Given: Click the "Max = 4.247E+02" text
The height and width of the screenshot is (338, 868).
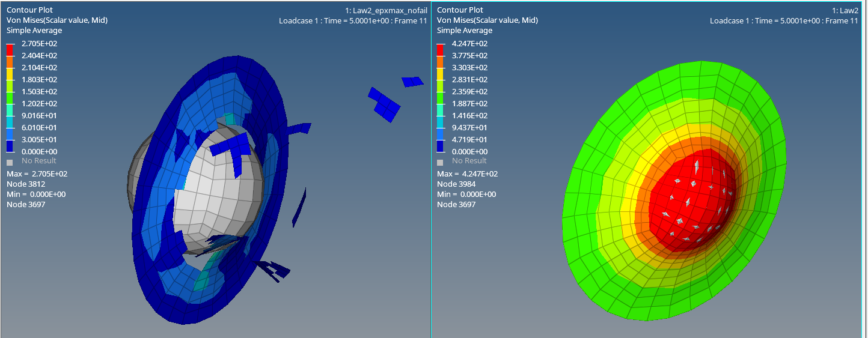Looking at the screenshot, I should (468, 174).
